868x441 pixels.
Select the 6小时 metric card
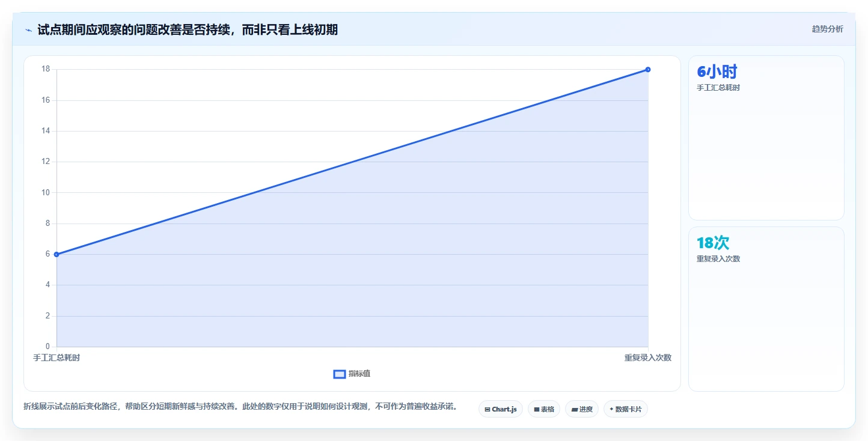pyautogui.click(x=766, y=138)
